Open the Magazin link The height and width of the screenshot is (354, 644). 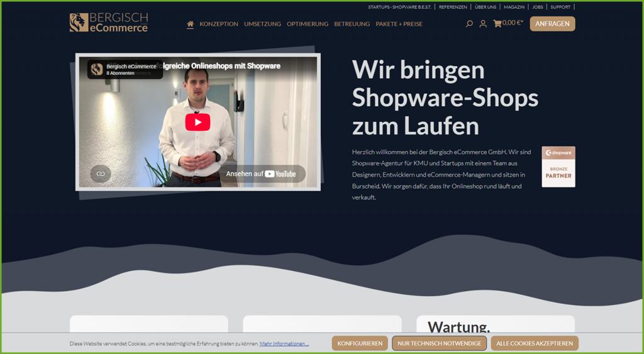click(x=514, y=7)
